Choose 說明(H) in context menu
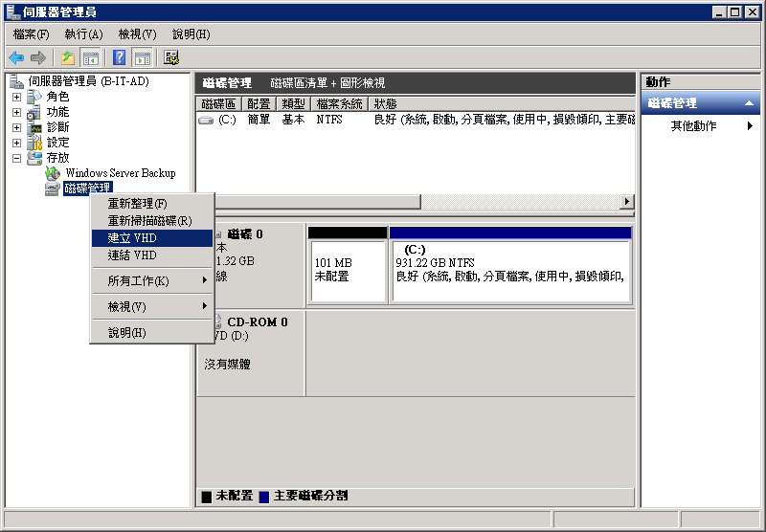Screen dimensions: 766x532 point(152,332)
